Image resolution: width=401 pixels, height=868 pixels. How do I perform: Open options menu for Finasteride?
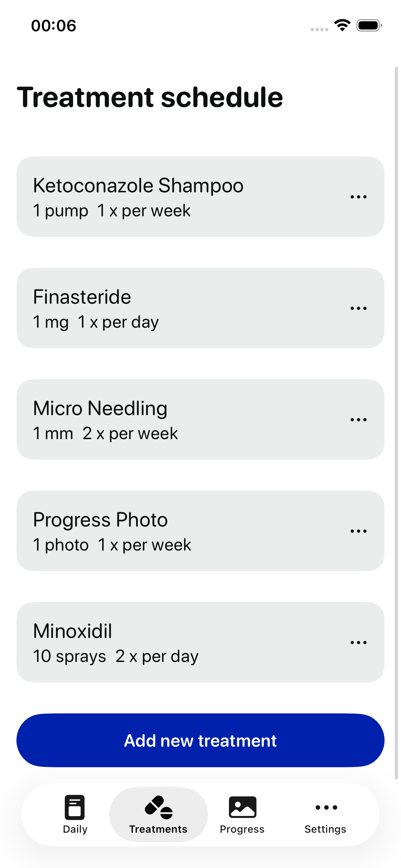click(358, 308)
